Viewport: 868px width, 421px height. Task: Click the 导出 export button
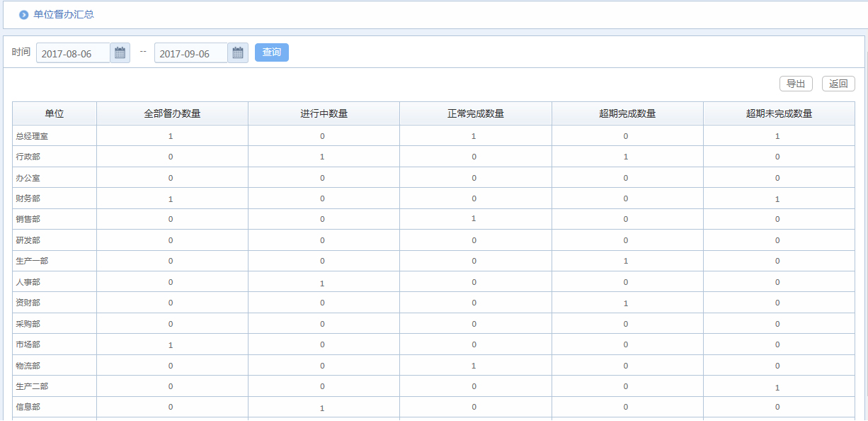(x=796, y=83)
